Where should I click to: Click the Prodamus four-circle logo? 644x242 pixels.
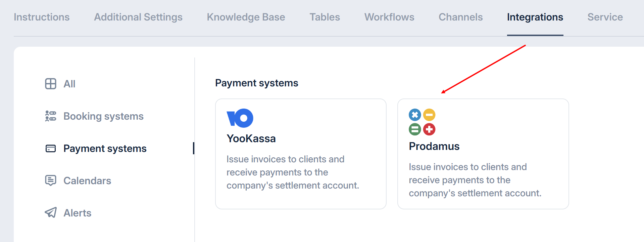[422, 122]
